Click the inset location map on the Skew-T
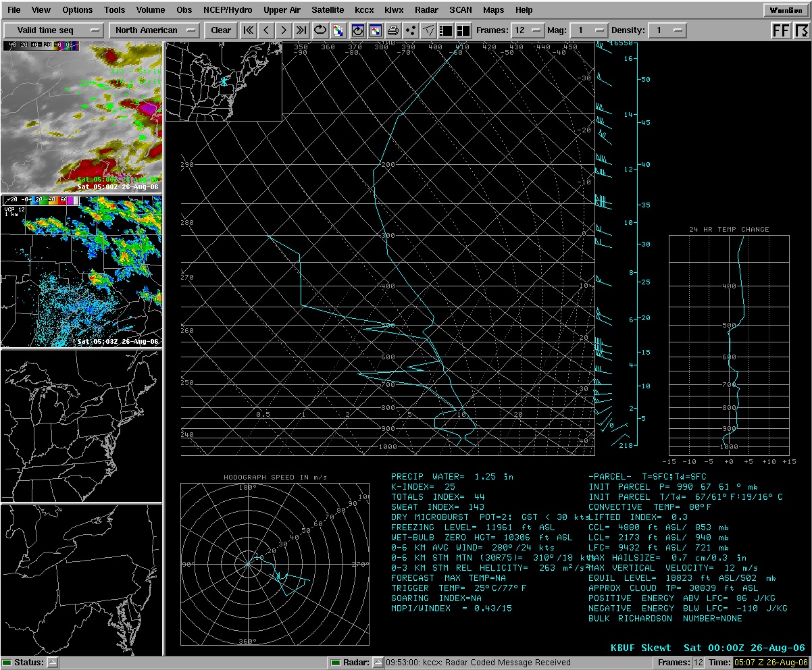812x670 pixels. click(224, 81)
